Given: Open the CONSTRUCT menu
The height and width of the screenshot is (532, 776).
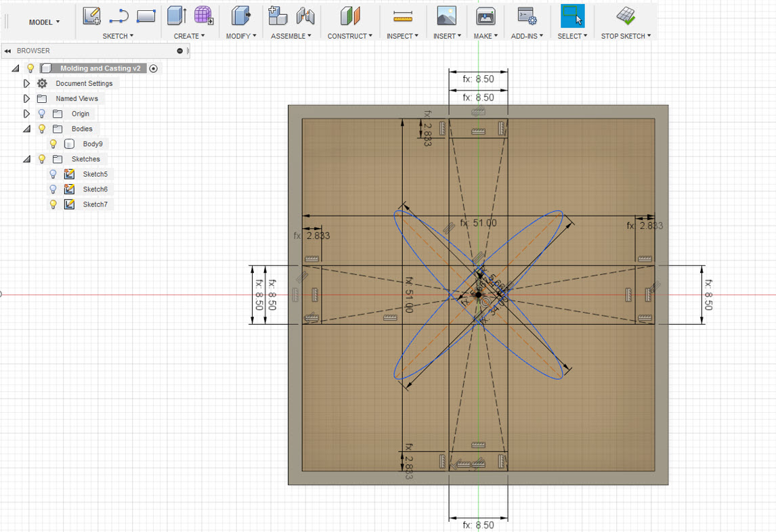Looking at the screenshot, I should (x=350, y=36).
